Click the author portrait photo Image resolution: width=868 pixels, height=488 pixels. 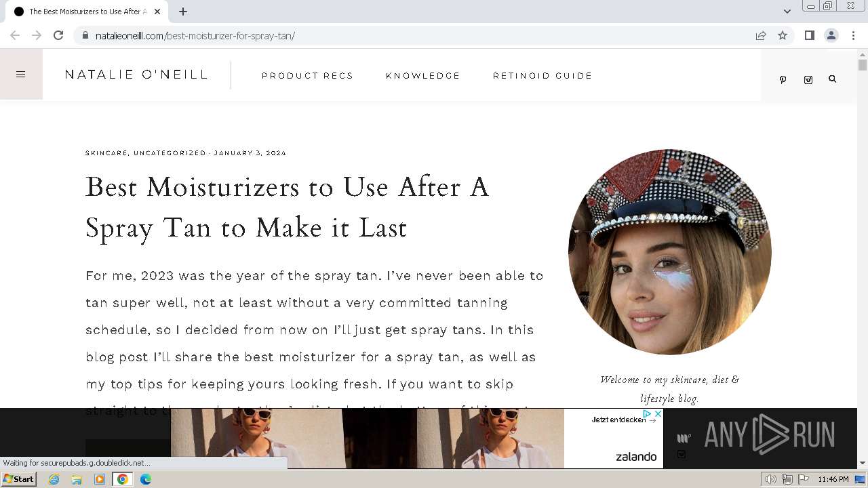click(670, 252)
